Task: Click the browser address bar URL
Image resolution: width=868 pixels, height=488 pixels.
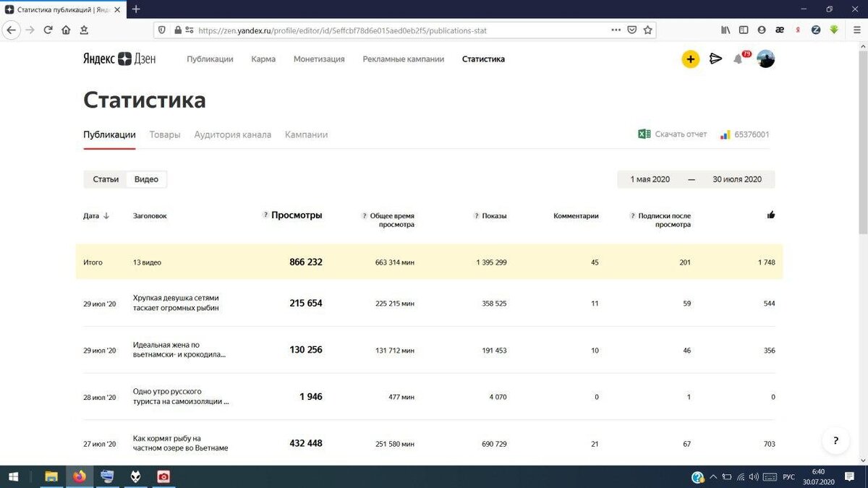Action: click(x=342, y=30)
